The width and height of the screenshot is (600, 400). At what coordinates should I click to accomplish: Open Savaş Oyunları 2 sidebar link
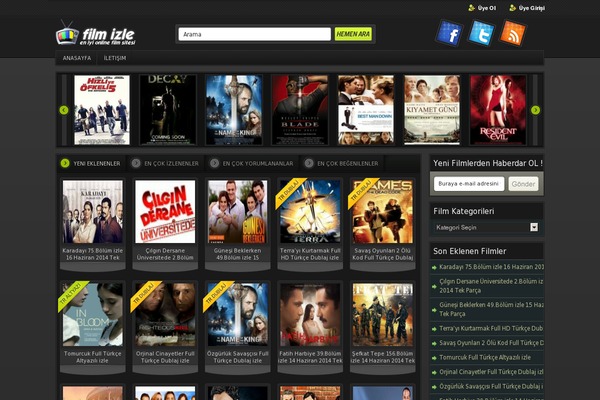(x=491, y=343)
